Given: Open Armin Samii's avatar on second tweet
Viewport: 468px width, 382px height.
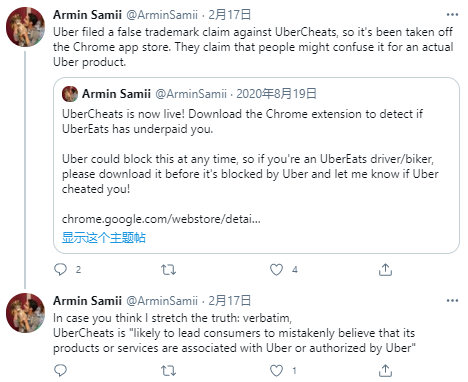Looking at the screenshot, I should click(x=25, y=313).
